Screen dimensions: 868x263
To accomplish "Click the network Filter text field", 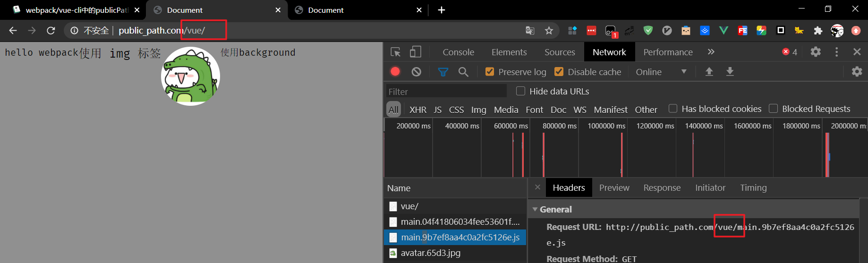I will (446, 91).
